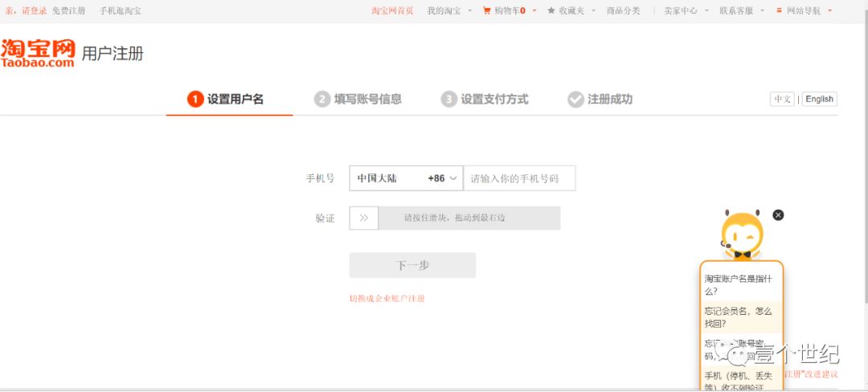Click the 改进建议 link

821,374
